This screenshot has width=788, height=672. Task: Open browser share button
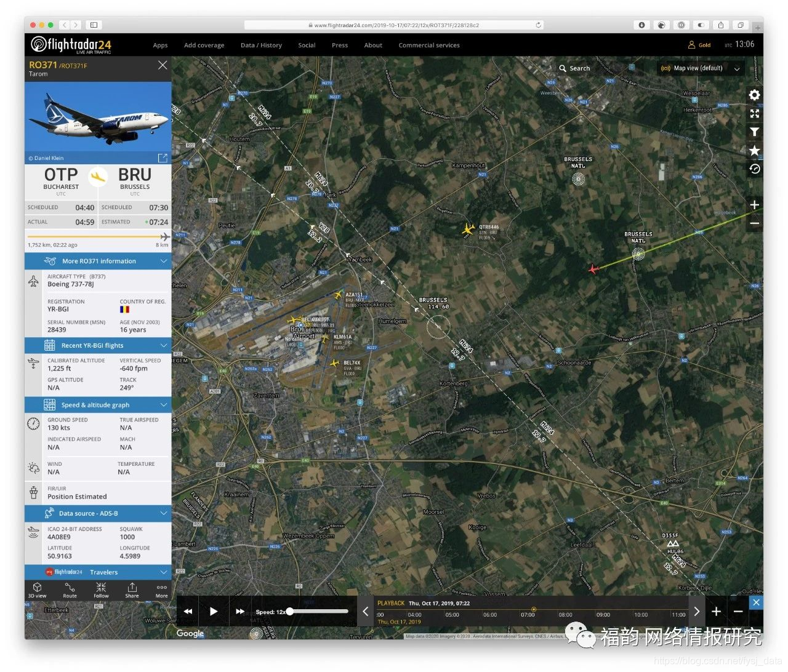[x=720, y=25]
